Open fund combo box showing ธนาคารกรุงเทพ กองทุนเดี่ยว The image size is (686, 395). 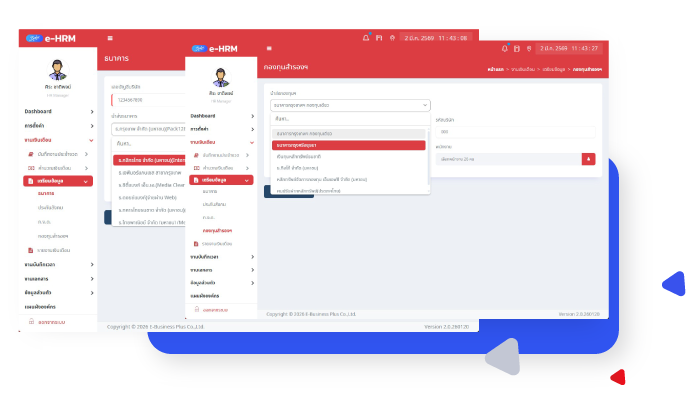click(x=350, y=105)
